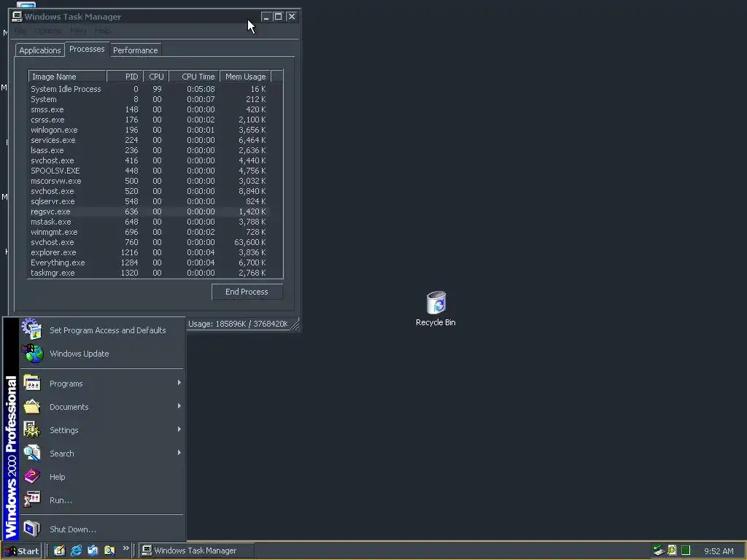Select the csrss.exe process

click(149, 120)
